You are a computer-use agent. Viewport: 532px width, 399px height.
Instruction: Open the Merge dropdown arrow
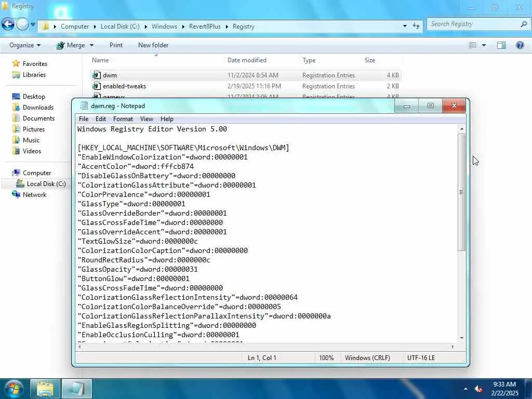(x=91, y=46)
